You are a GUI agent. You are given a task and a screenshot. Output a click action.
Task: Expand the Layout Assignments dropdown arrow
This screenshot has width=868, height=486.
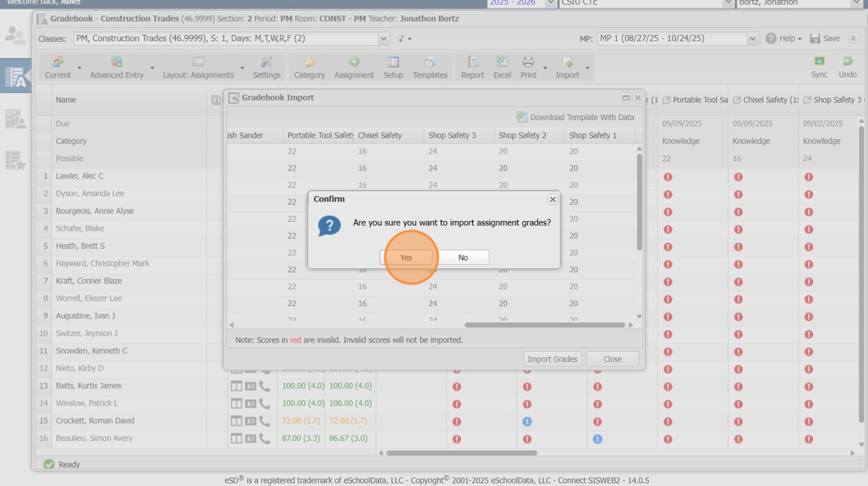242,68
